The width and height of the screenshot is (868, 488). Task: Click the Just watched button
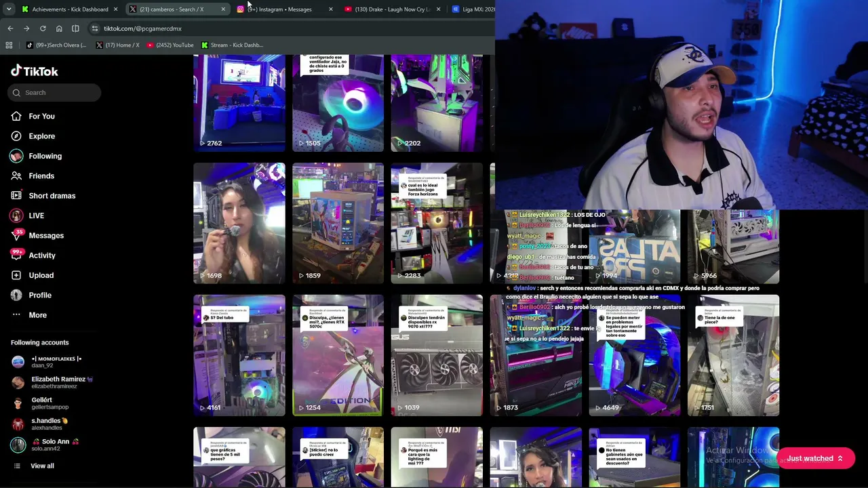(x=815, y=459)
